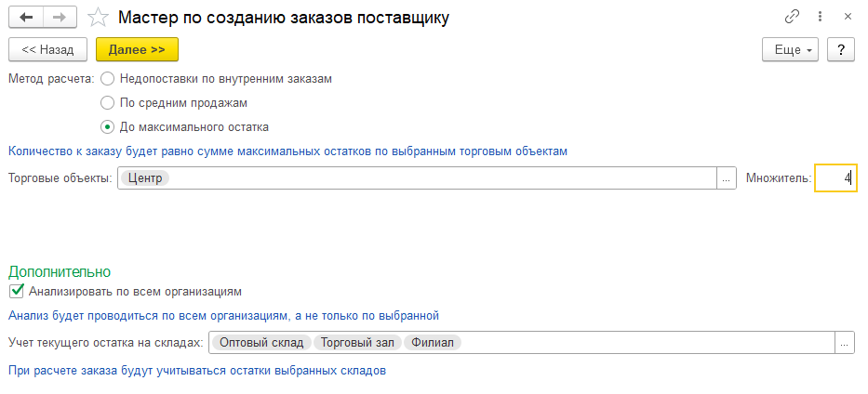Select 'До максимального остатка' radio option
868x394 pixels.
[x=108, y=126]
